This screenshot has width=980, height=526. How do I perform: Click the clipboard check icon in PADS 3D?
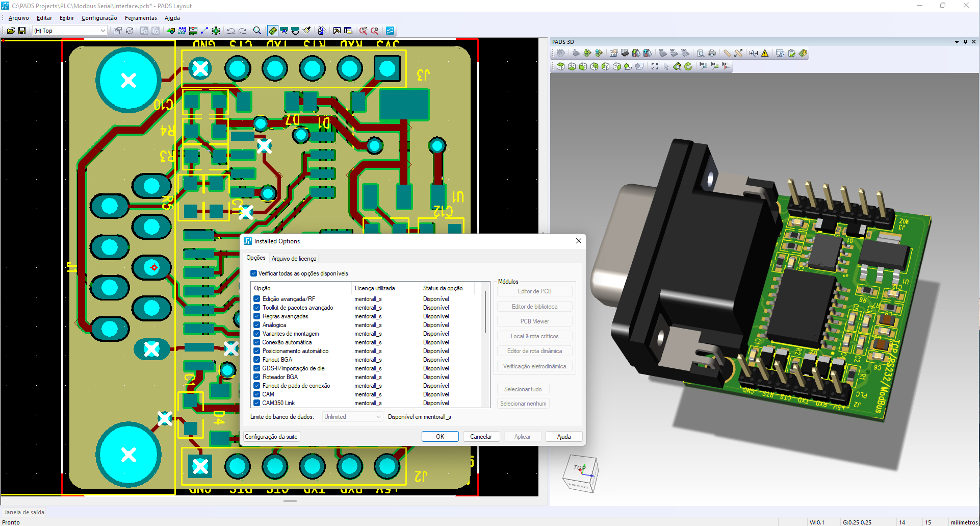tap(791, 53)
